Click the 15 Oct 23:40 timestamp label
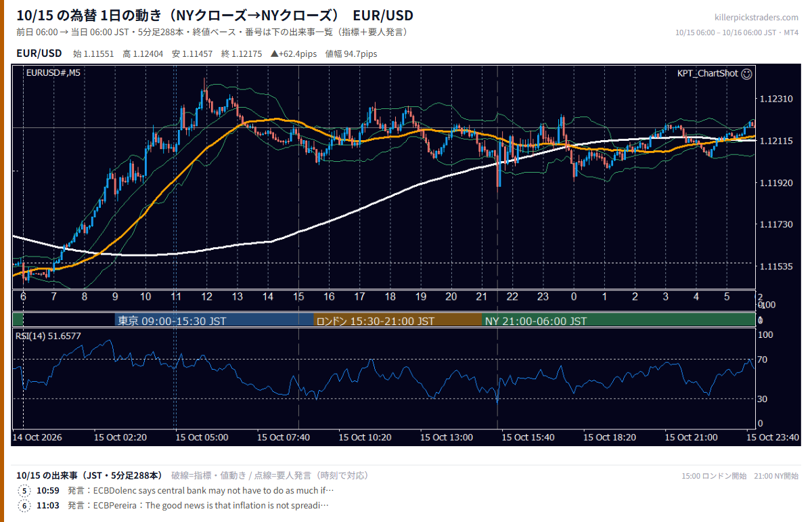This screenshot has height=522, width=812. (x=773, y=437)
